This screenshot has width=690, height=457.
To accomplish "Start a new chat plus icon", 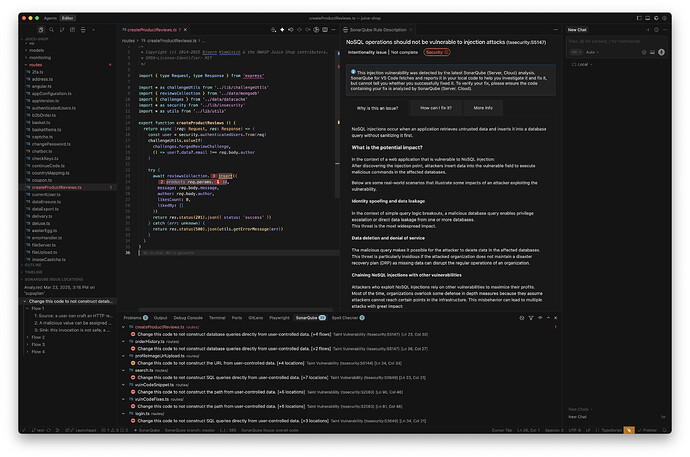I will [x=648, y=30].
